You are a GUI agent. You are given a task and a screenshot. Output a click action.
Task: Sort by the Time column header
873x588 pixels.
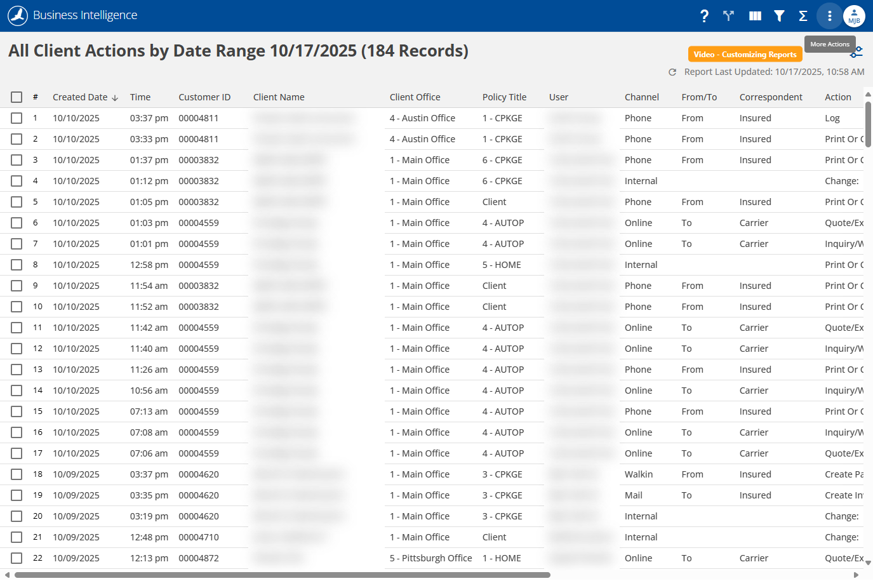[x=140, y=97]
